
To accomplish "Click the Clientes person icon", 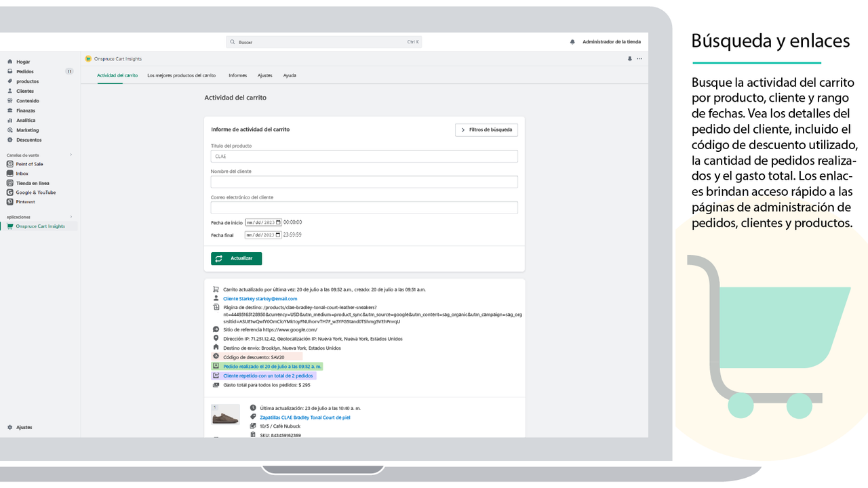I will (x=10, y=91).
